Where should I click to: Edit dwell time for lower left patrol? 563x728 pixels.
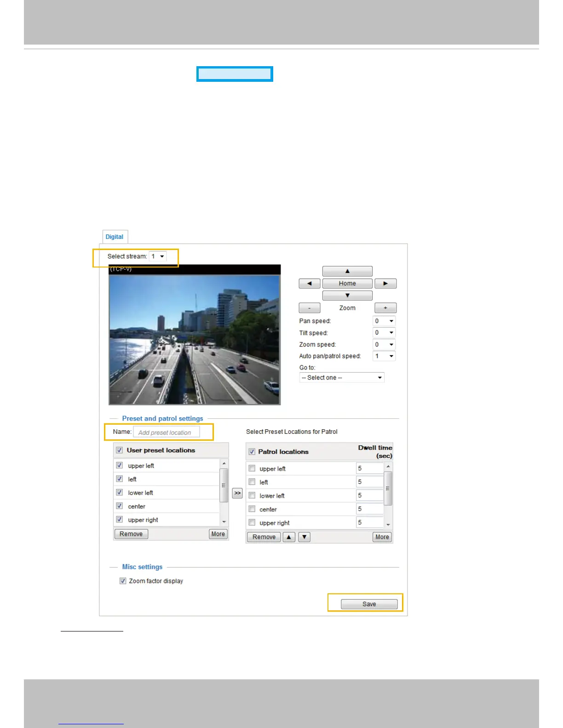coord(370,495)
